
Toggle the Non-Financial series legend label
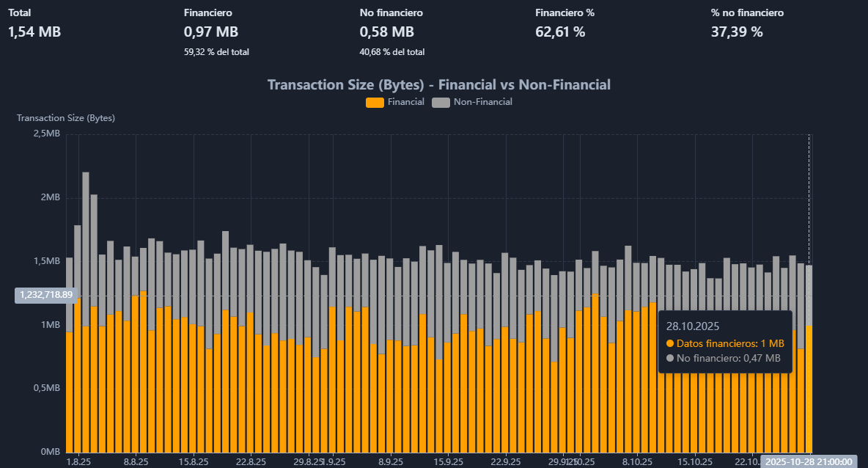[x=482, y=102]
